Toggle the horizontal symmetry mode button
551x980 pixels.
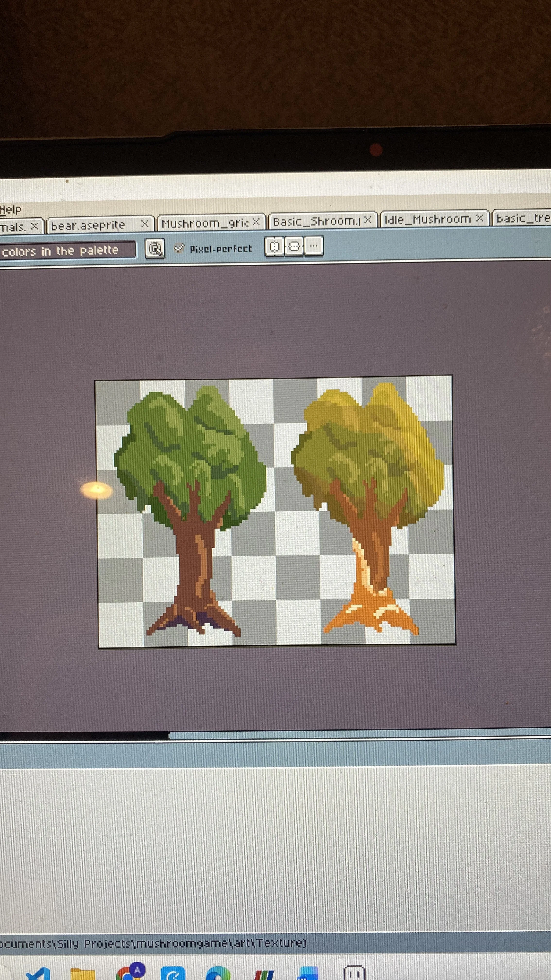294,246
